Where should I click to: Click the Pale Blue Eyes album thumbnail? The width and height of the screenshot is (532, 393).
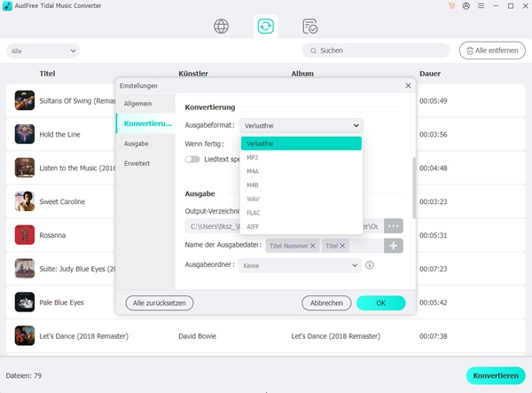(x=25, y=302)
